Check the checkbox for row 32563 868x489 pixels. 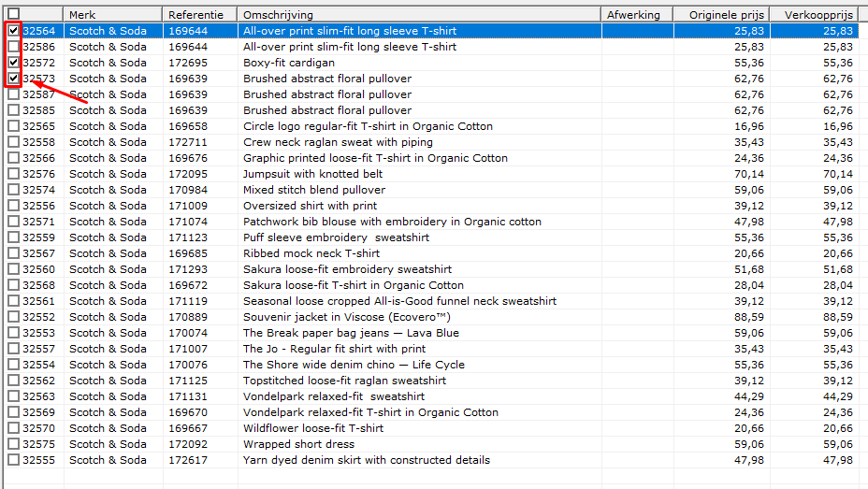[14, 396]
